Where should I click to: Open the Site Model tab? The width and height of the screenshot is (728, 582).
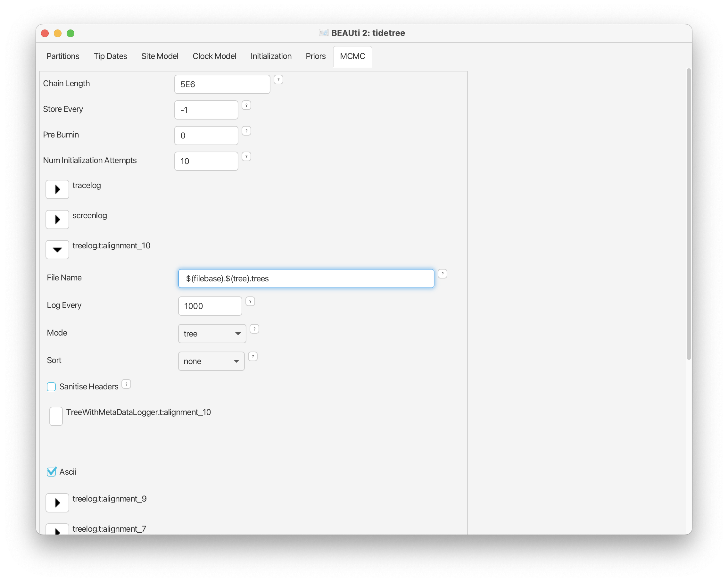160,56
